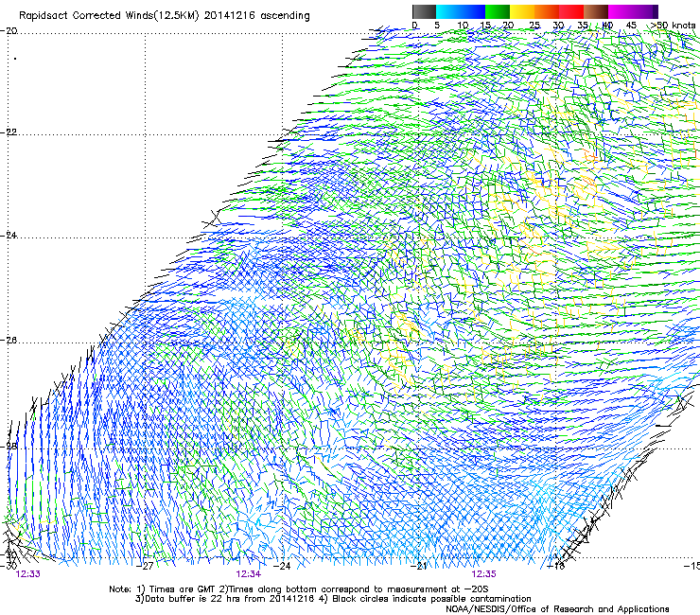Viewport: 700px width, 615px height.
Task: Click the '-26' latitude axis label
Action: click(9, 340)
